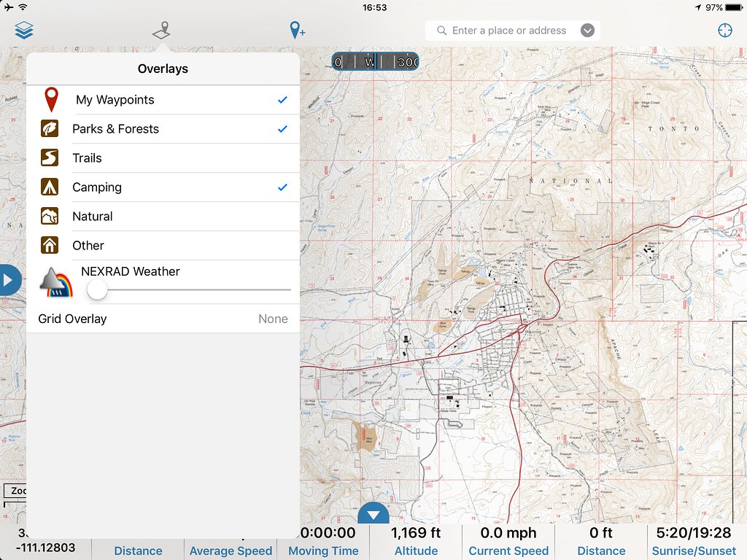Open the Grid Overlay selector

click(163, 319)
